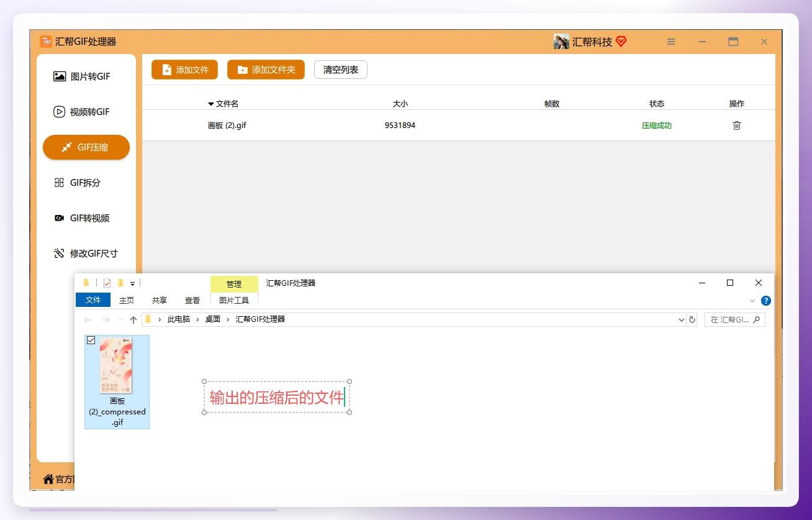This screenshot has width=812, height=520.
Task: Open the 视频转GIF converter
Action: pos(86,112)
